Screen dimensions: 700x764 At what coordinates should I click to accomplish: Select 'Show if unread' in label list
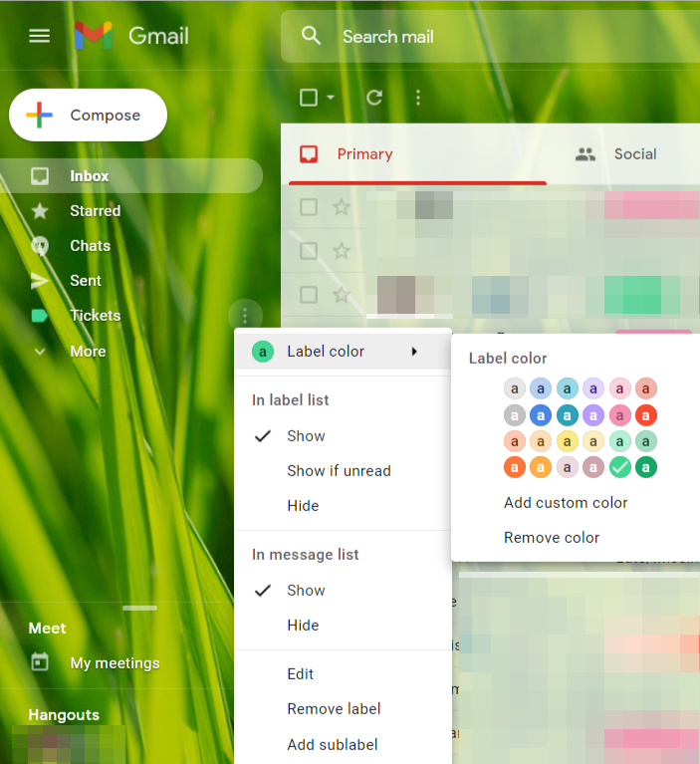pyautogui.click(x=339, y=471)
